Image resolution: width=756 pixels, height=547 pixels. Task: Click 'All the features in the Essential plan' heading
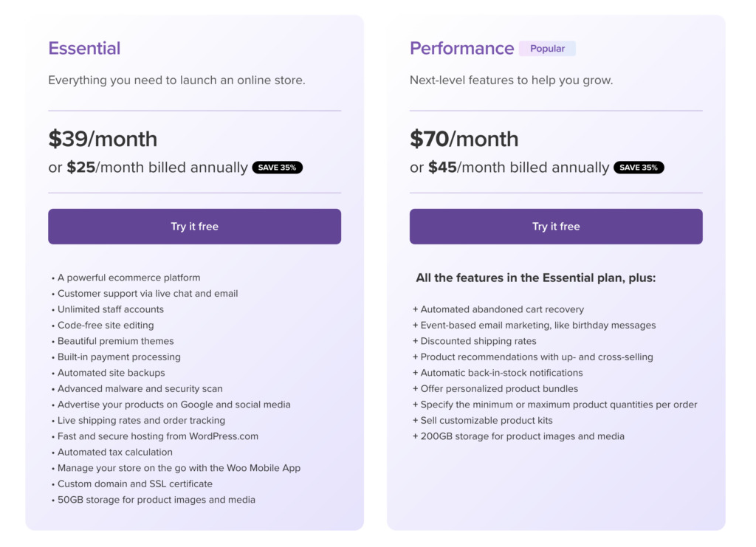pyautogui.click(x=536, y=278)
